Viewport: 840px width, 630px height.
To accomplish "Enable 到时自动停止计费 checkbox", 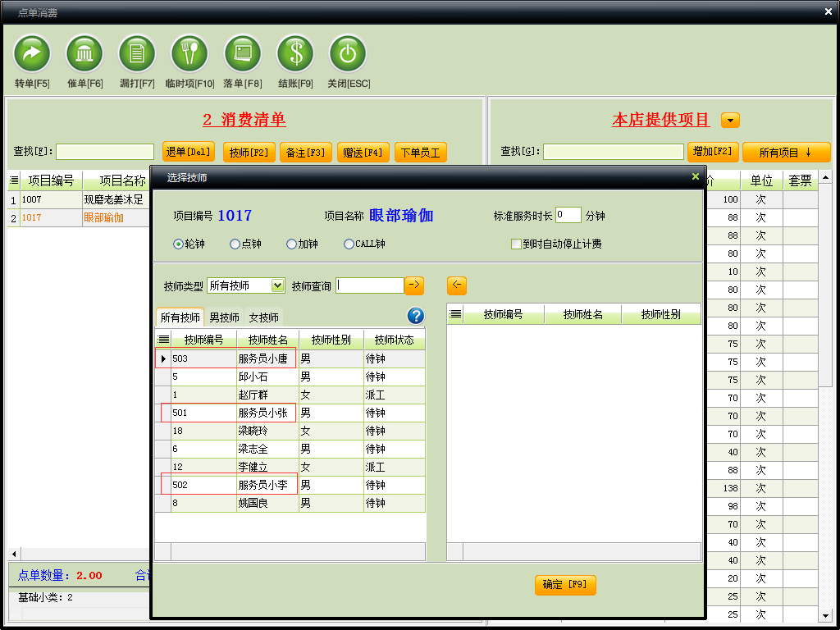I will pyautogui.click(x=517, y=244).
